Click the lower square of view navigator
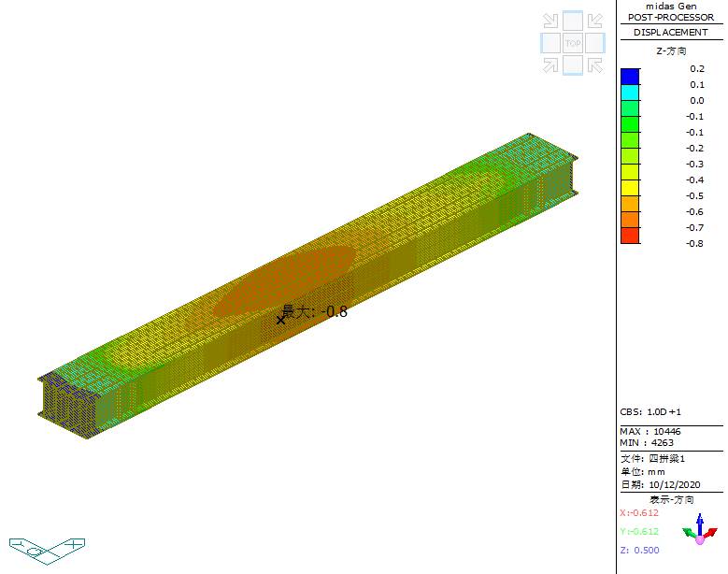The image size is (728, 574). click(x=573, y=65)
